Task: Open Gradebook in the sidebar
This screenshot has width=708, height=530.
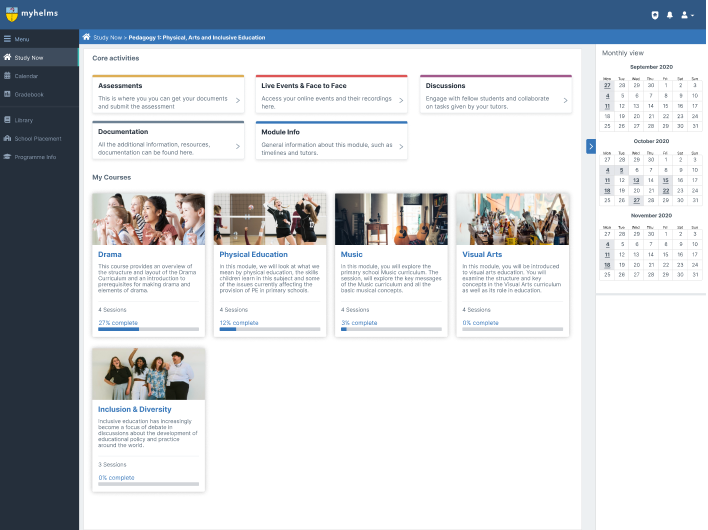Action: [x=28, y=94]
